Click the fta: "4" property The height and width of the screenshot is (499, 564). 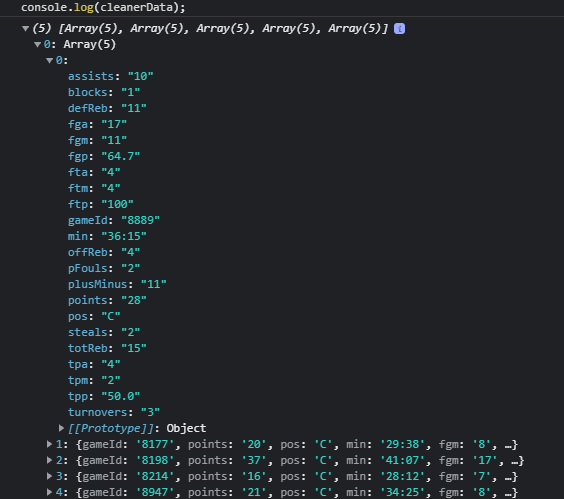[x=94, y=172]
